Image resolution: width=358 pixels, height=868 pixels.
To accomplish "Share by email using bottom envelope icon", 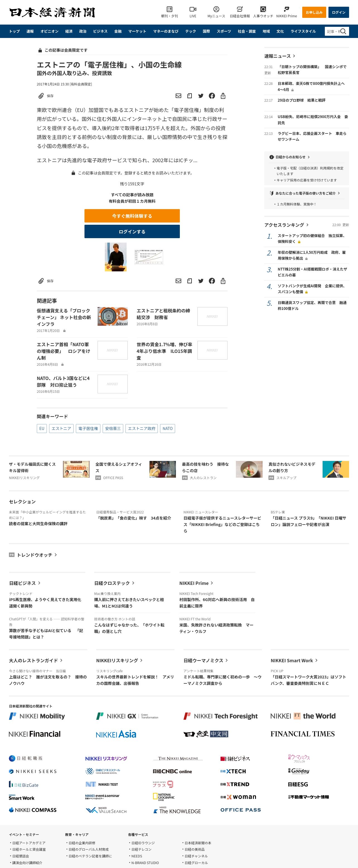I will pyautogui.click(x=178, y=281).
